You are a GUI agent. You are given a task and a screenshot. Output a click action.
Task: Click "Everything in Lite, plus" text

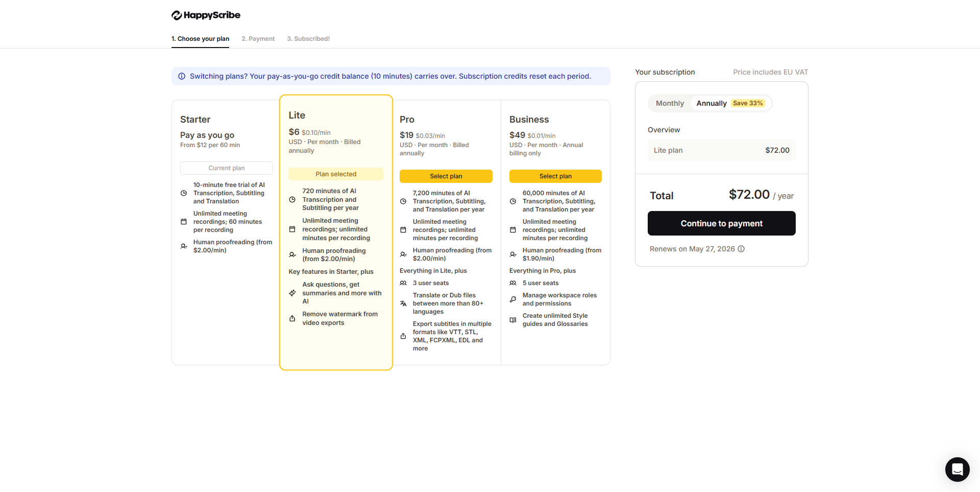(433, 271)
